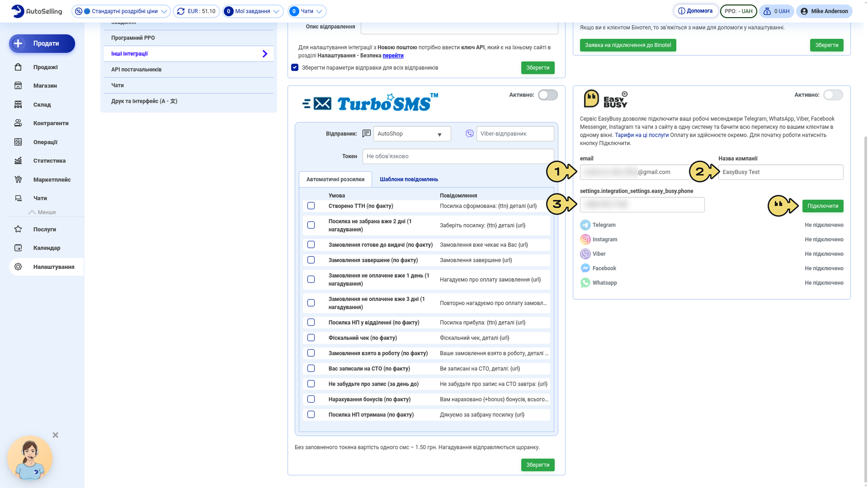
Task: Click the Послуги star icon
Action: coord(18,230)
